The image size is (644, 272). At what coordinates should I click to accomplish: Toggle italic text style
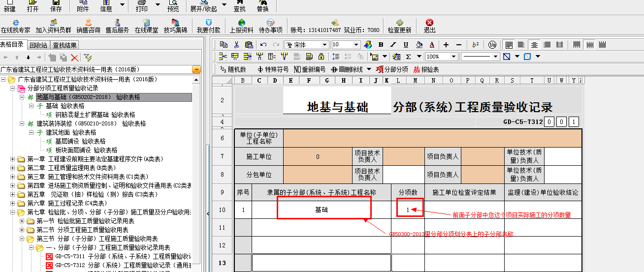393,45
